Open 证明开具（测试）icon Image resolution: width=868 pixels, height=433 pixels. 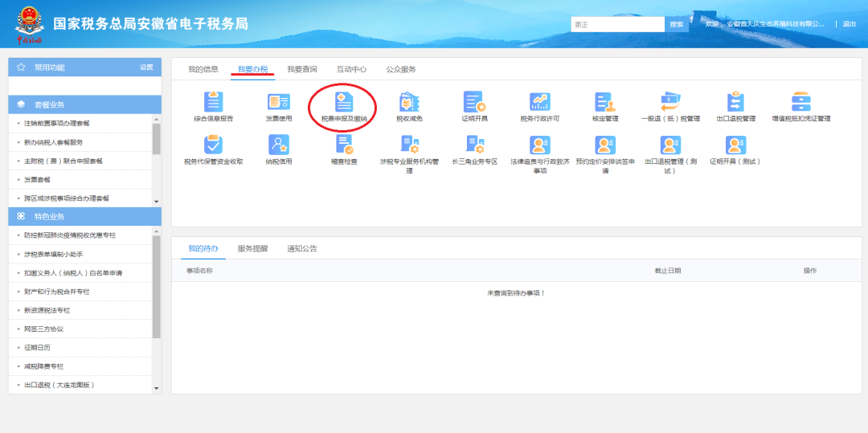pyautogui.click(x=735, y=145)
